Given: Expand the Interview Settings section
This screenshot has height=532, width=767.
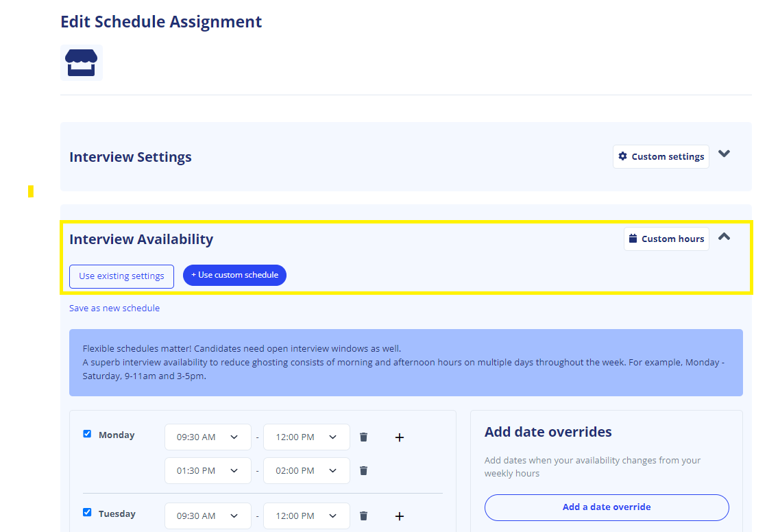Looking at the screenshot, I should 724,154.
